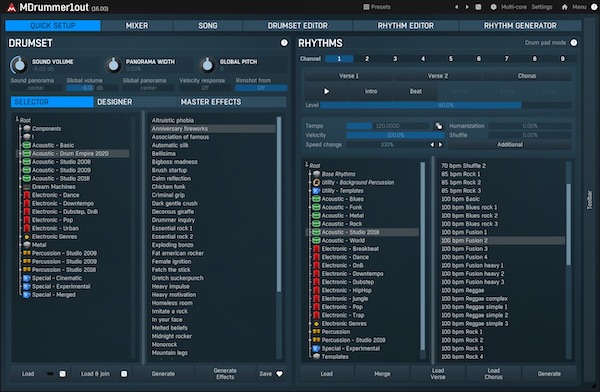600x392 pixels.
Task: Decrease Speed change with left arrow
Action: click(x=432, y=145)
